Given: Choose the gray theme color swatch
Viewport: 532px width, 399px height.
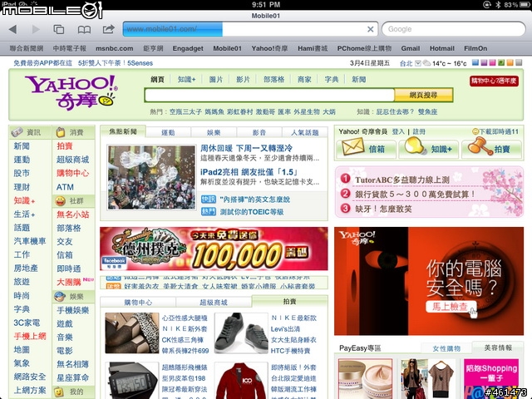Looking at the screenshot, I should coord(519,62).
